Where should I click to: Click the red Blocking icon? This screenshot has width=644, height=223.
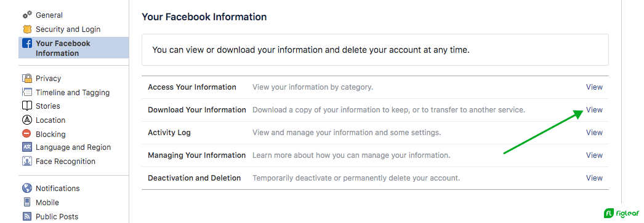(x=27, y=134)
